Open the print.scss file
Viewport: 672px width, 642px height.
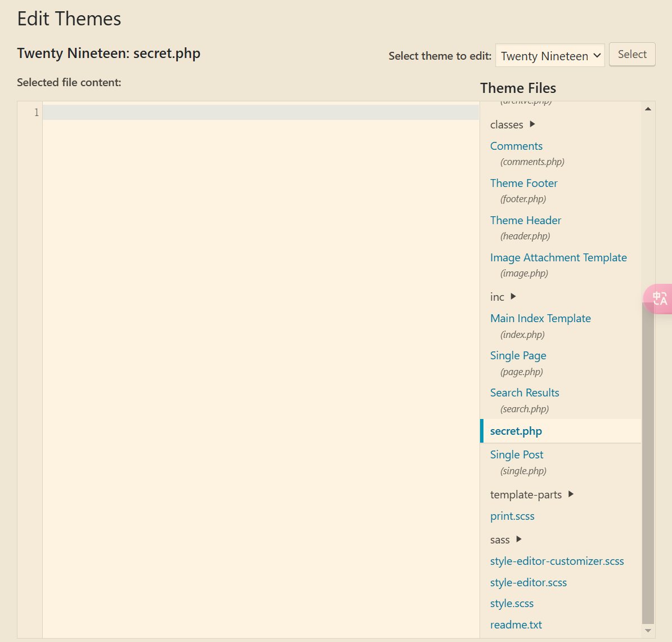(512, 516)
